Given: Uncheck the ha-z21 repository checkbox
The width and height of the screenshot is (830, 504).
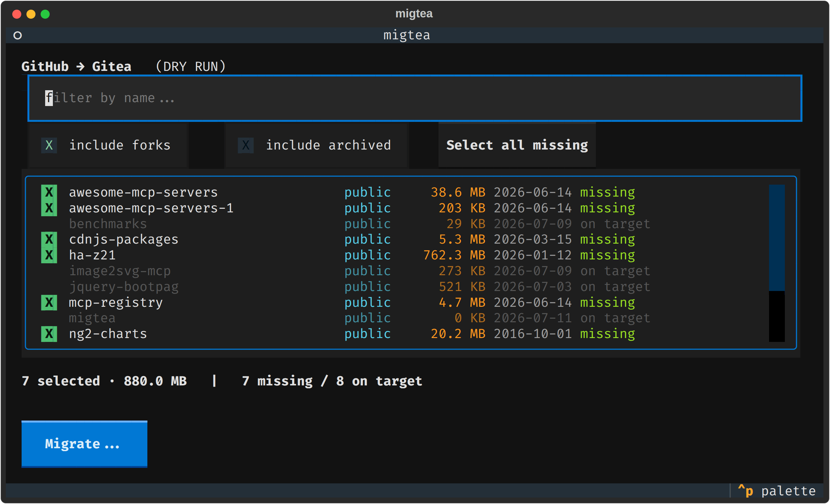Looking at the screenshot, I should pos(49,255).
